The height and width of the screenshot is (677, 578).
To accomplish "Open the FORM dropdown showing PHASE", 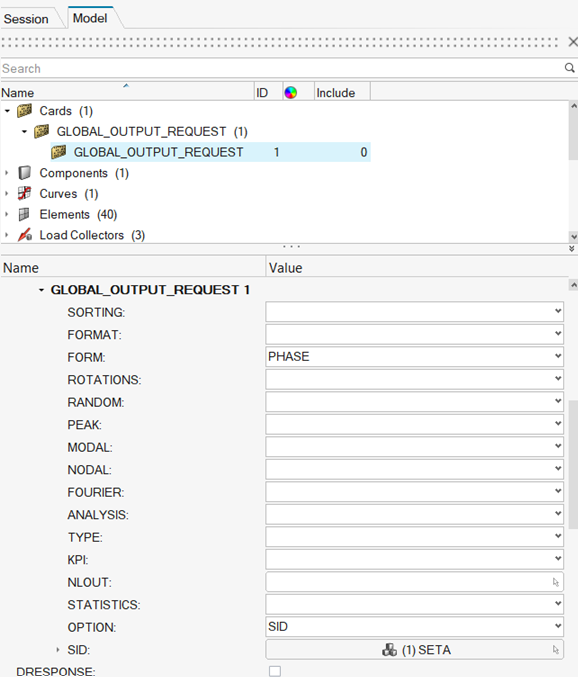I will point(414,357).
